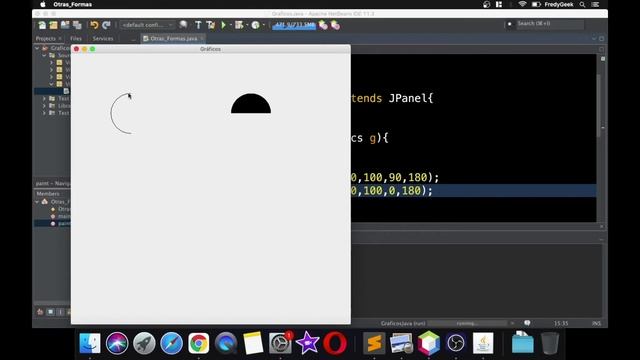Open System Preferences from the Dock

click(280, 343)
